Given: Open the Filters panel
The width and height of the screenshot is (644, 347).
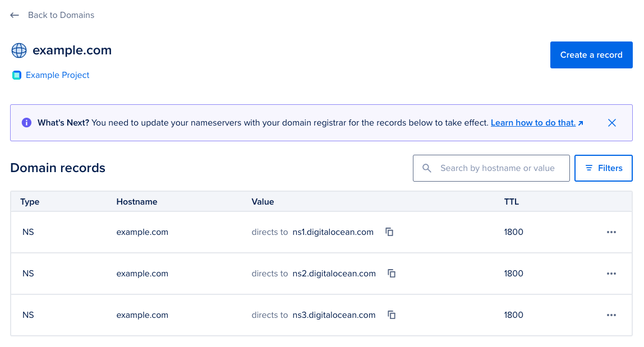Looking at the screenshot, I should (604, 168).
